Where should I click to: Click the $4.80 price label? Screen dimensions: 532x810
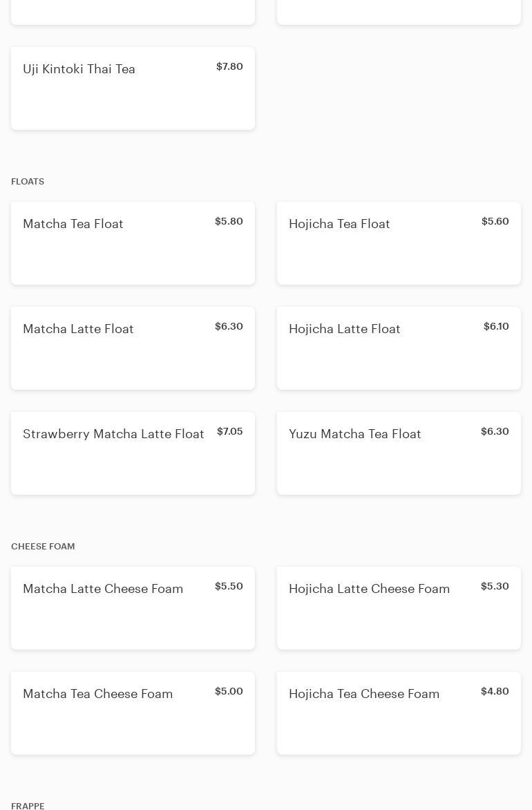click(x=495, y=692)
